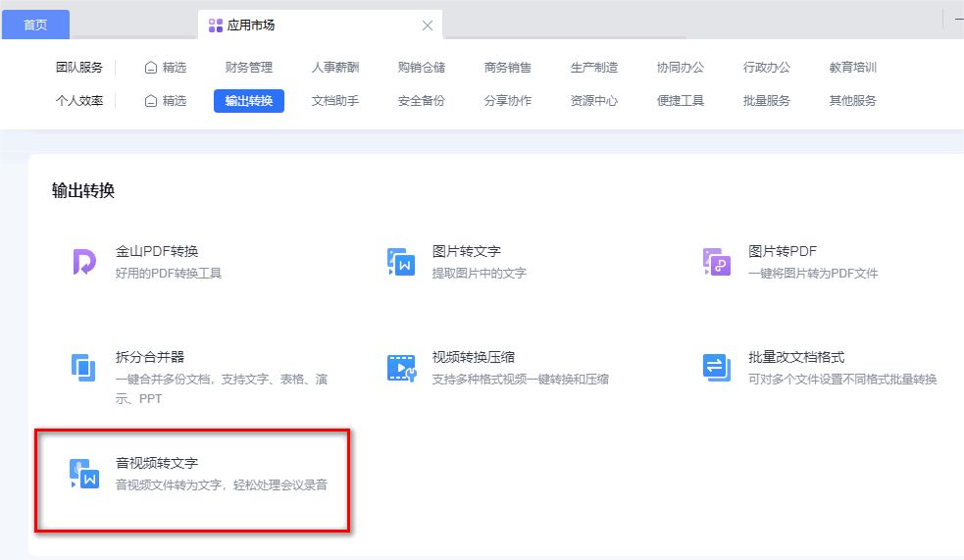
Task: Open the 金山PDF转换 app icon
Action: [x=84, y=262]
